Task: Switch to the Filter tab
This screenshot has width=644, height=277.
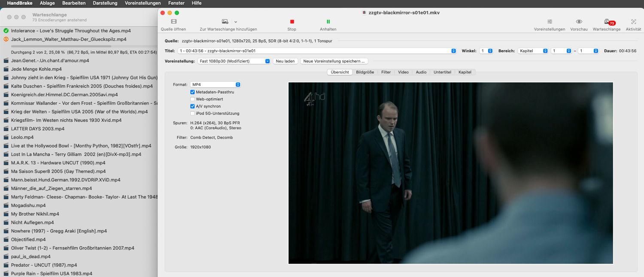Action: click(386, 72)
